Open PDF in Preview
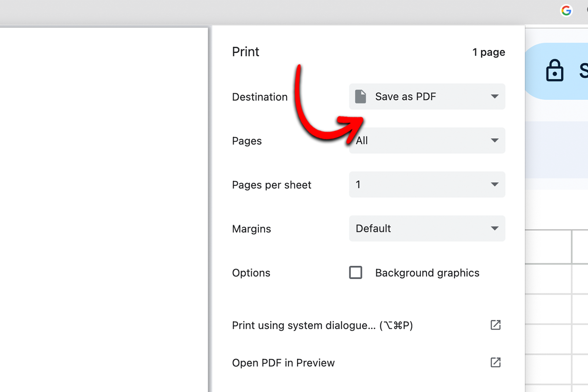The width and height of the screenshot is (588, 392). pos(283,362)
